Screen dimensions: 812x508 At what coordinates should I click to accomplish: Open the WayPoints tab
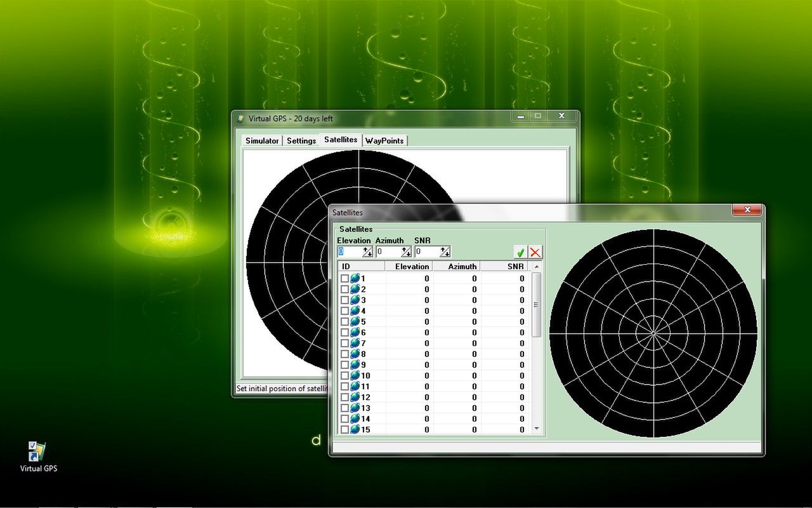384,141
